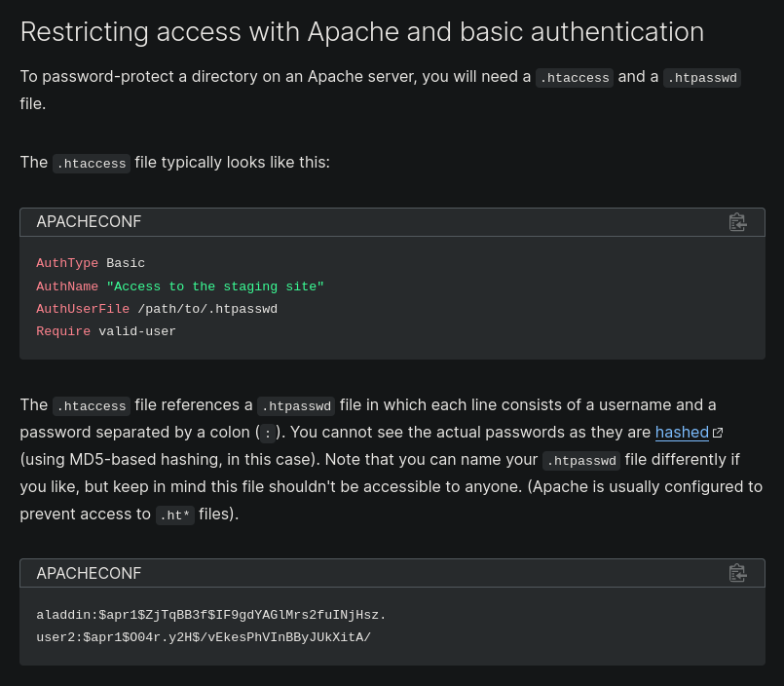Click the .ht* code tag
Screen dimensions: 784x686
175,515
